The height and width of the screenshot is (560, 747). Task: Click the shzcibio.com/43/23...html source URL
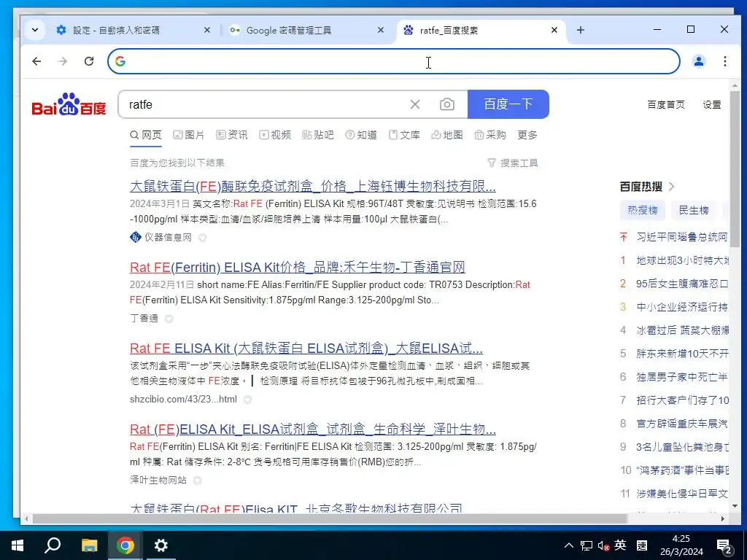pyautogui.click(x=183, y=399)
